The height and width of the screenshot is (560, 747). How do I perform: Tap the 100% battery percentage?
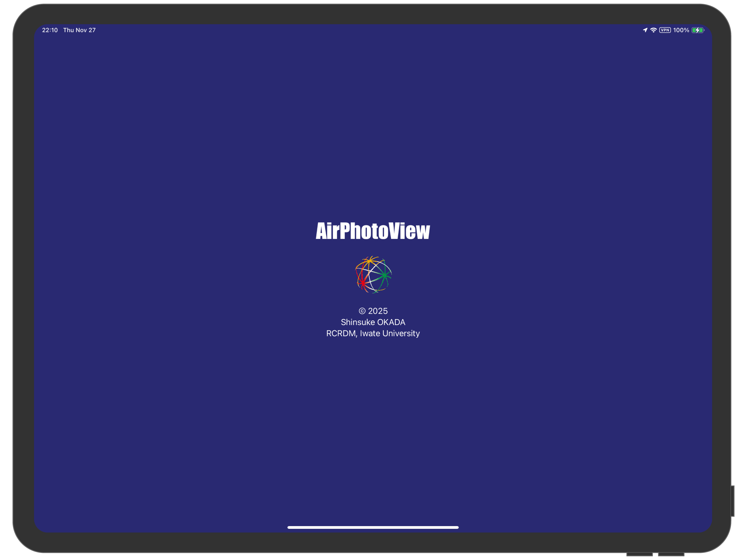[x=681, y=30]
